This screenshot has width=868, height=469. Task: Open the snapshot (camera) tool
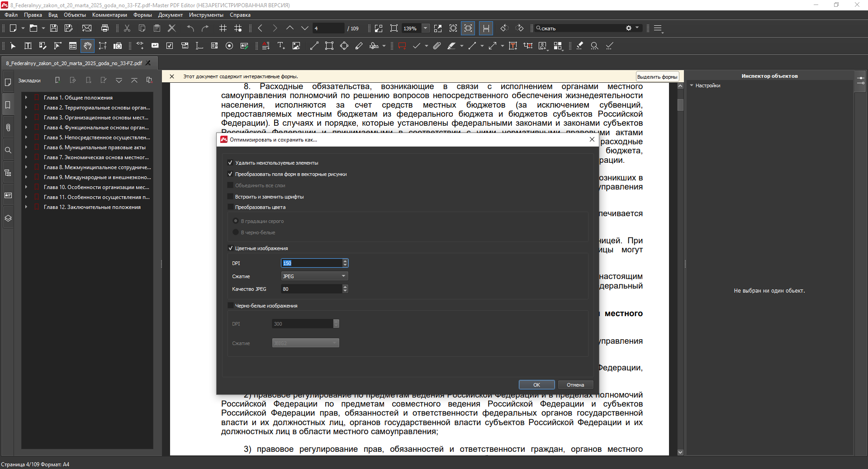(x=118, y=46)
